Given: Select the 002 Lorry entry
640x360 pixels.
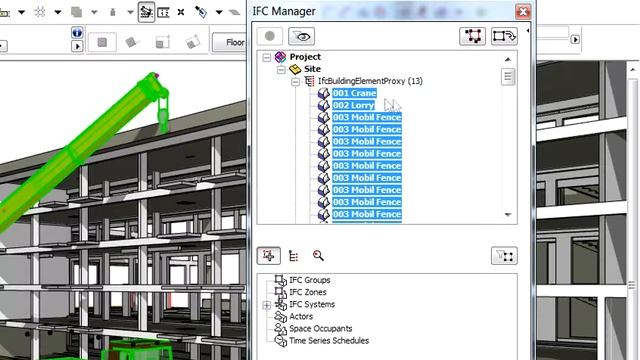Looking at the screenshot, I should [353, 105].
